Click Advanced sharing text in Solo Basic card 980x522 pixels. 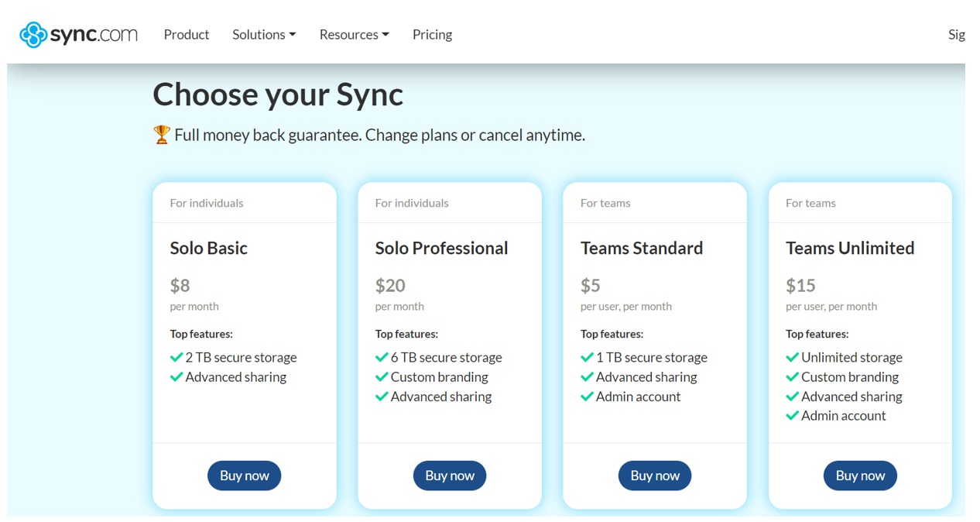236,377
